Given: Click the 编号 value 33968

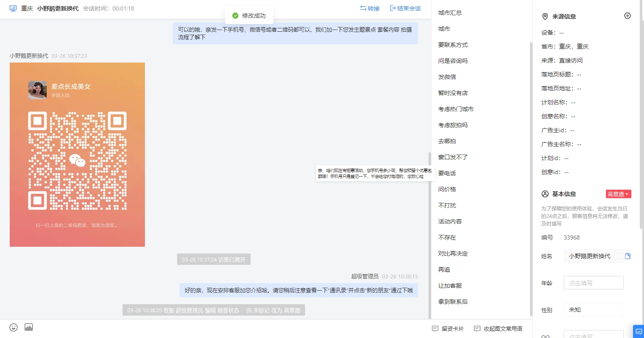Looking at the screenshot, I should [x=572, y=237].
